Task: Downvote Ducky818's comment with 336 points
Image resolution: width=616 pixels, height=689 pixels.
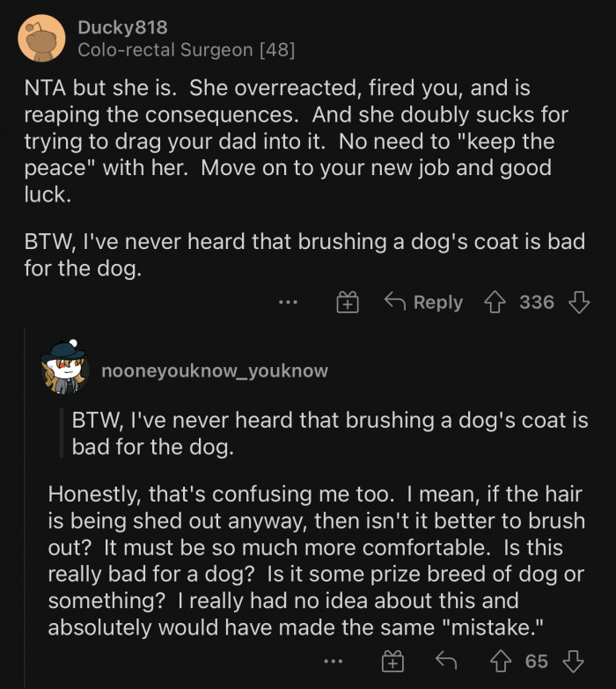Action: (x=578, y=303)
